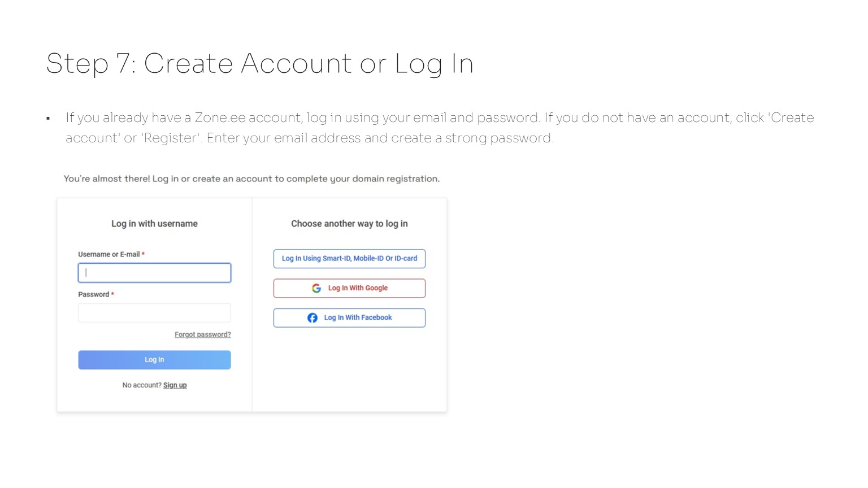Click the 'No account?' text

tap(141, 385)
